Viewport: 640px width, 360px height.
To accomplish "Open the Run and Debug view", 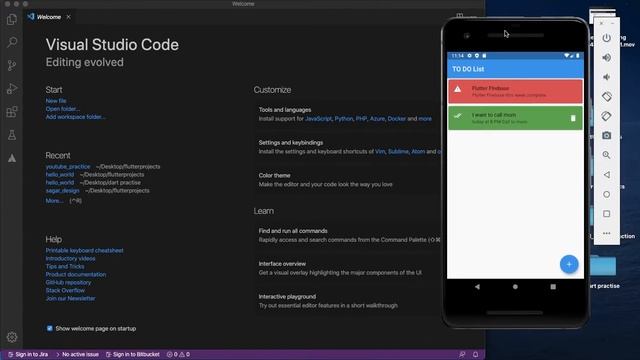I will click(12, 89).
